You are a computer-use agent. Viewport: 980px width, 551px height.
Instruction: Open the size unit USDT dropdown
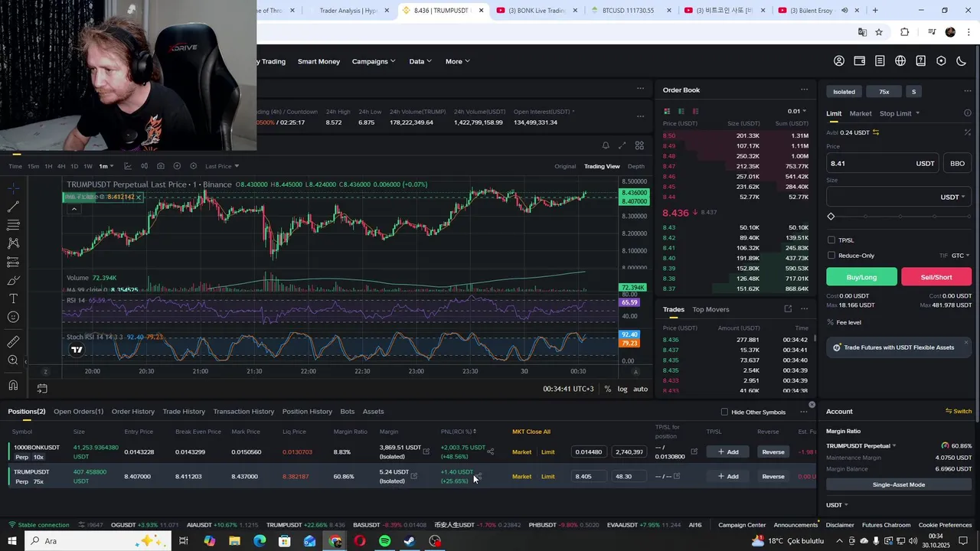[x=952, y=197]
